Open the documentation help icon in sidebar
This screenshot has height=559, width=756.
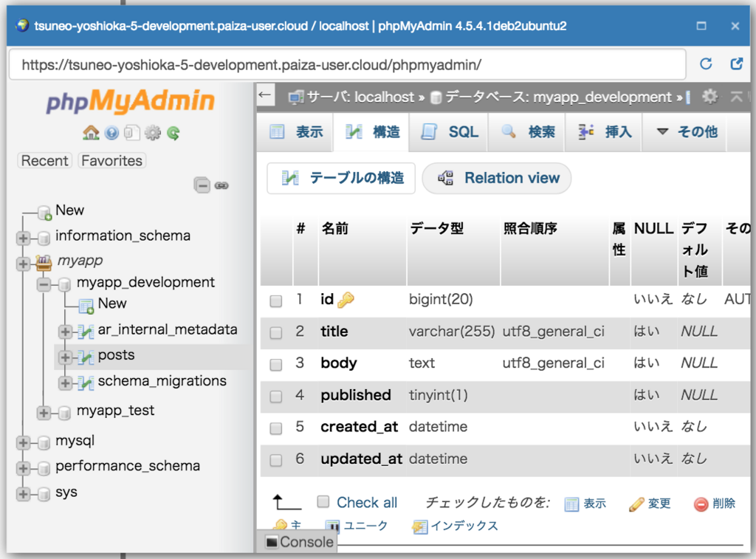click(112, 133)
